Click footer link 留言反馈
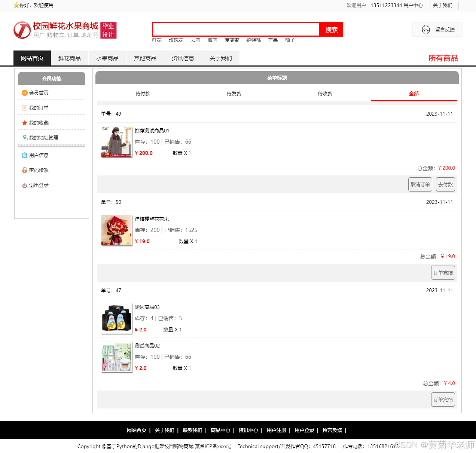The height and width of the screenshot is (453, 476). [x=332, y=430]
